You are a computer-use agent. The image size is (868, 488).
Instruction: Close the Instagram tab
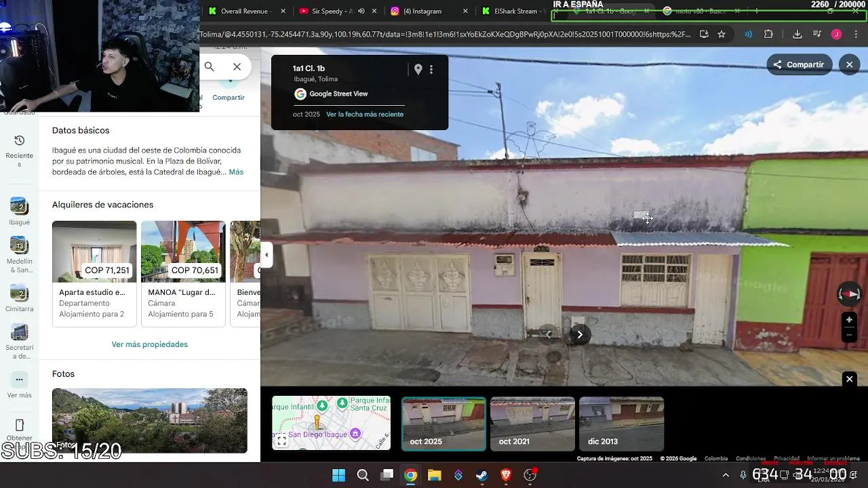point(465,11)
